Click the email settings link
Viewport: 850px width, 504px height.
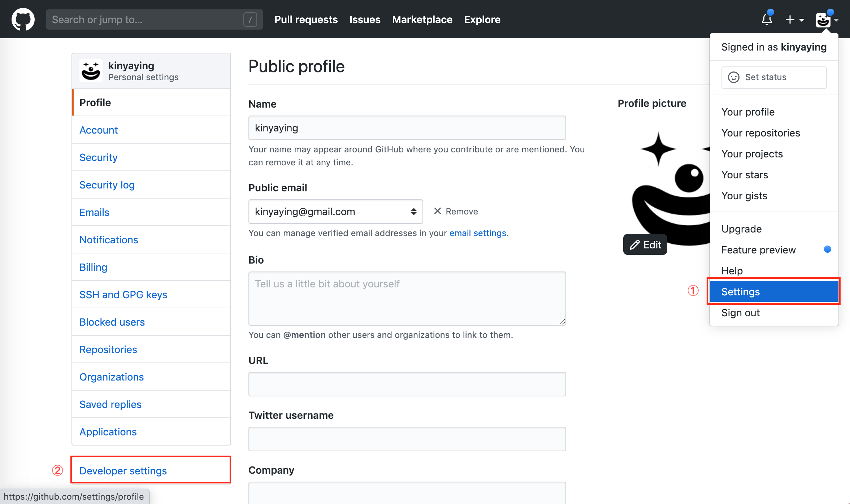coord(477,233)
